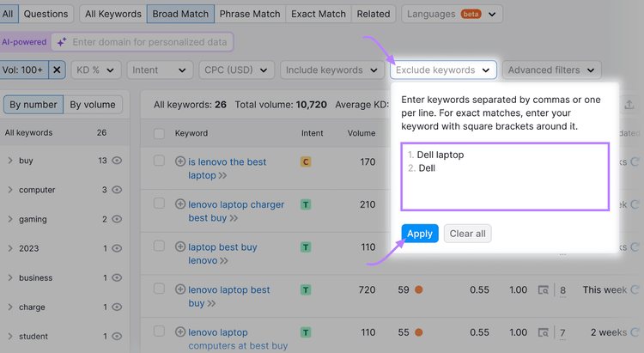Sort groups By volume

point(93,105)
